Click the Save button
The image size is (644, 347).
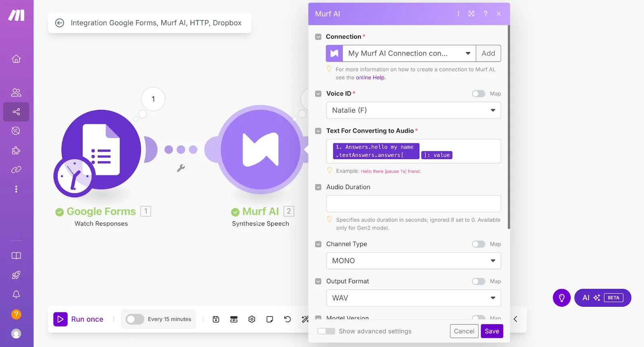[492, 331]
